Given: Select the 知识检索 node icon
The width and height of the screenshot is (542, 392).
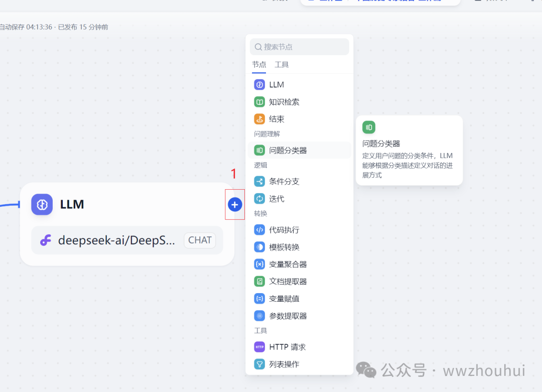Looking at the screenshot, I should tap(259, 102).
